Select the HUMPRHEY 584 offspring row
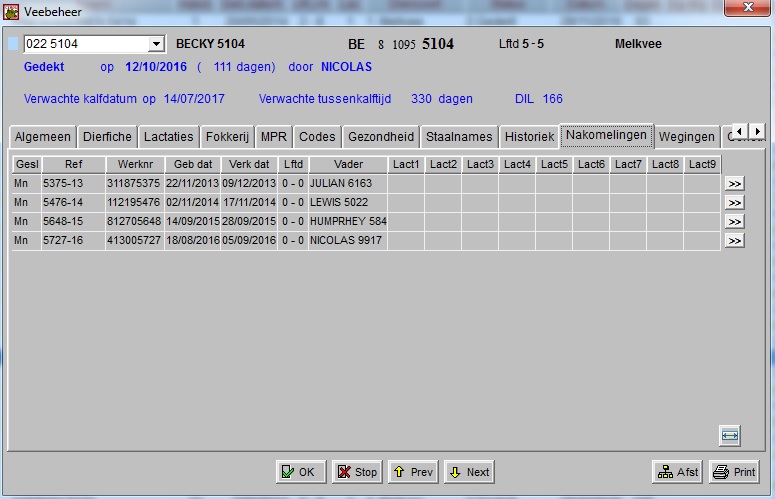775x499 pixels. [x=347, y=222]
